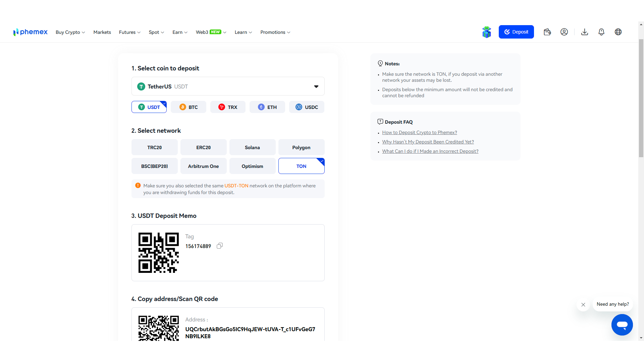Expand the Spot menu
Screen dimensions: 644x362
click(x=156, y=32)
